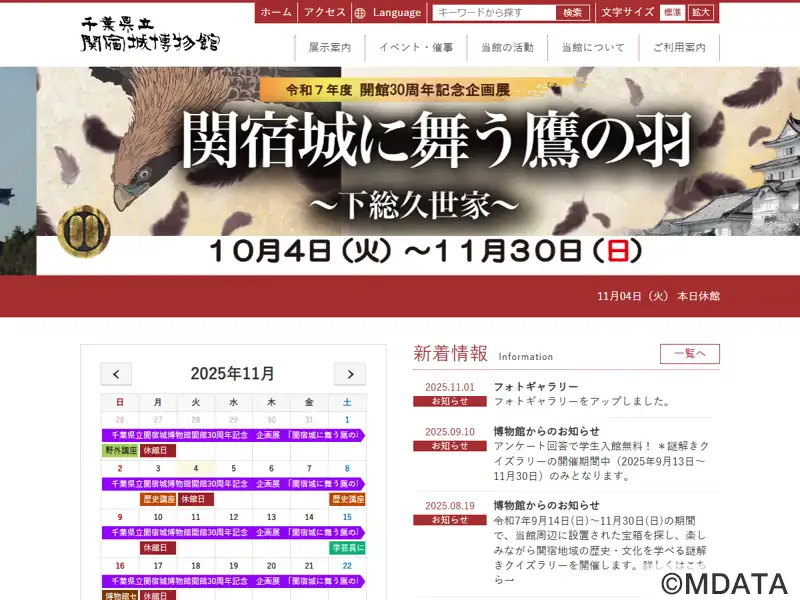Click the 11月04日（火）本日休館 notice

[658, 296]
